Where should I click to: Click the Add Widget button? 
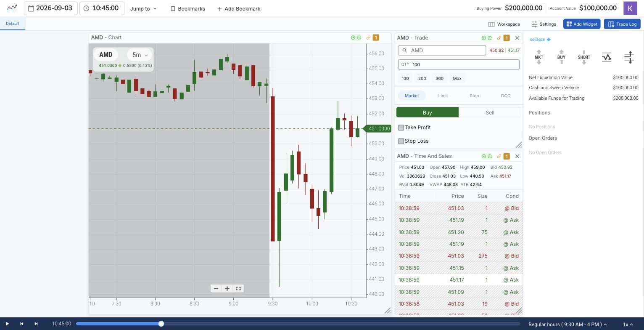pos(582,24)
